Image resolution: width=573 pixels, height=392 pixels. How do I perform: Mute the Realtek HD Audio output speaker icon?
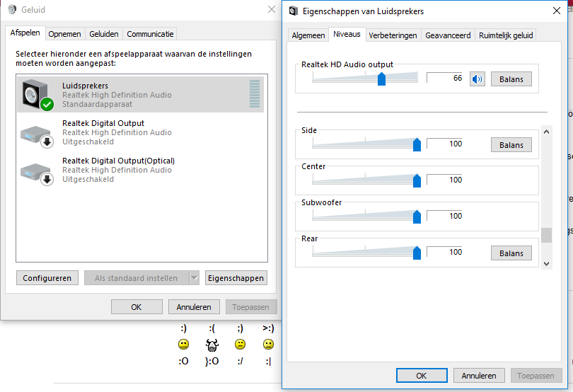(478, 79)
